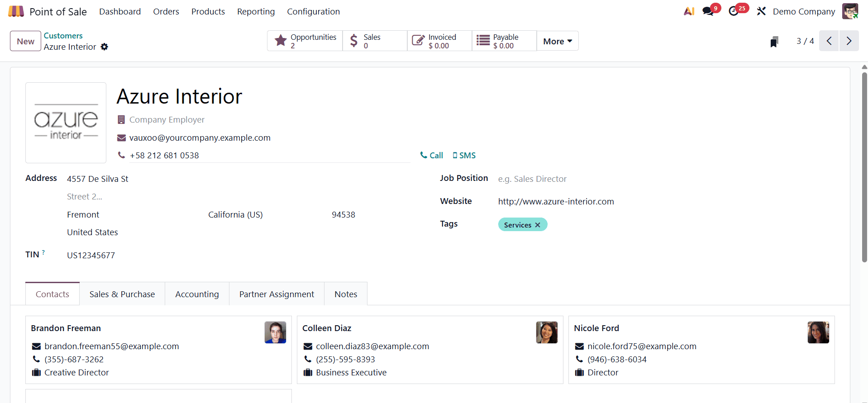Screen dimensions: 868x403
Task: Open the Configuration menu
Action: pyautogui.click(x=313, y=11)
